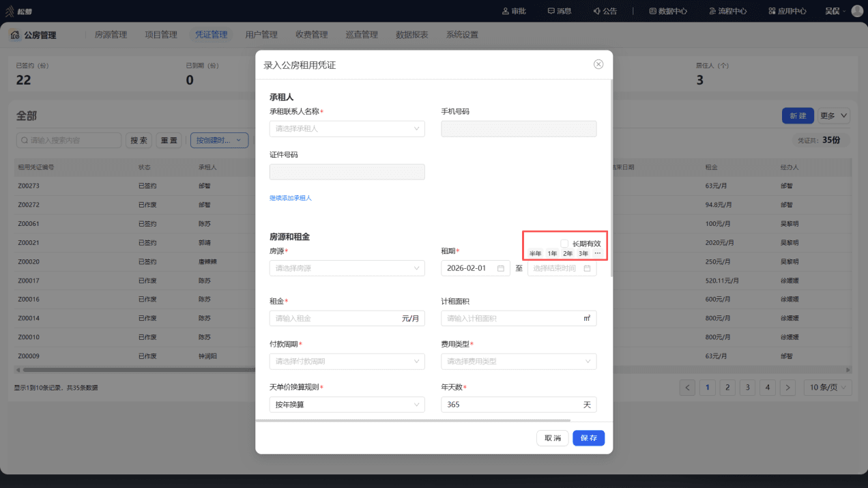Open 数据中心 data center
This screenshot has height=488, width=868.
pos(667,11)
